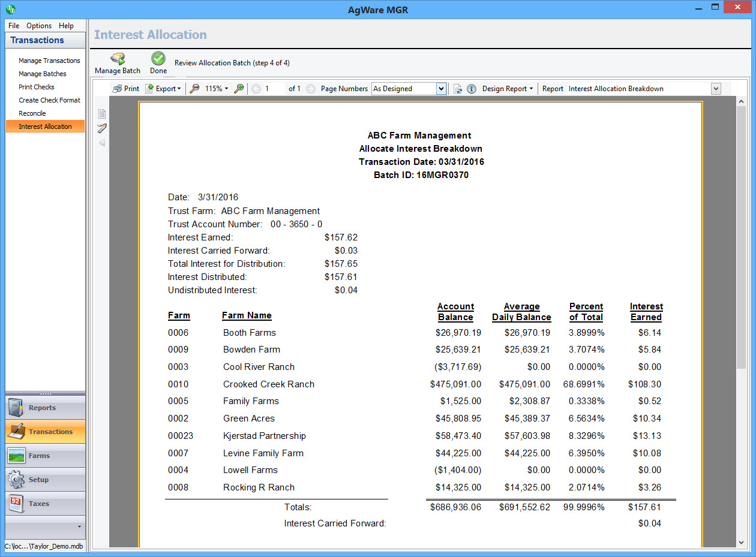Open the File menu
Image resolution: width=756 pixels, height=557 pixels.
(14, 26)
